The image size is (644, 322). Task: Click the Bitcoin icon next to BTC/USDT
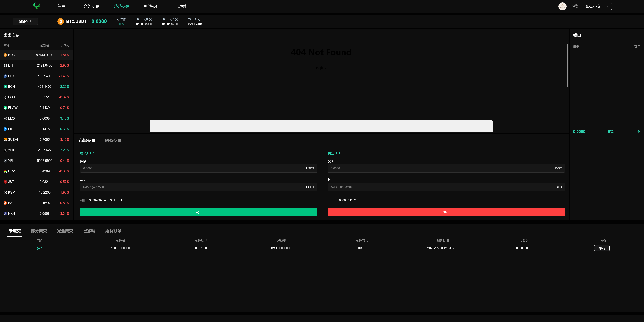[61, 21]
